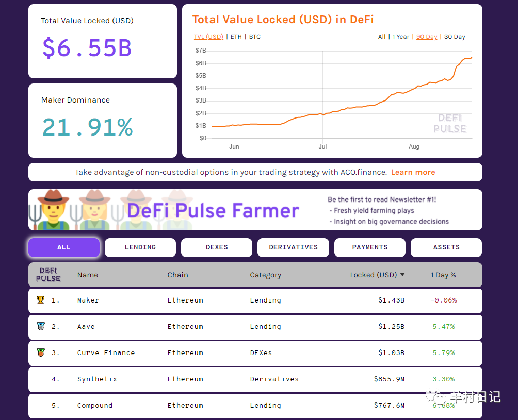
Task: Select the 90 Day chart range
Action: click(x=427, y=37)
